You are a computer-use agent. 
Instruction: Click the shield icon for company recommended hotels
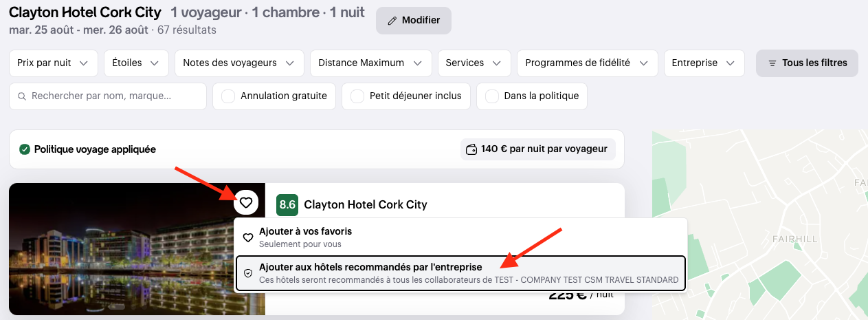click(248, 273)
